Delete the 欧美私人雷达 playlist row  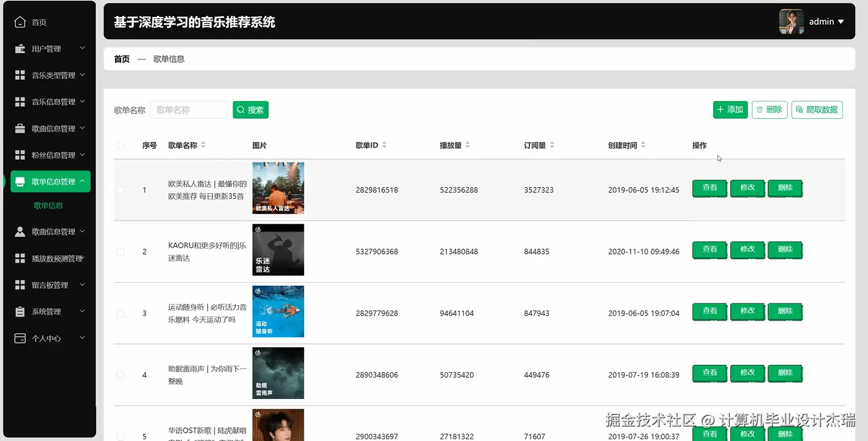[x=785, y=188]
